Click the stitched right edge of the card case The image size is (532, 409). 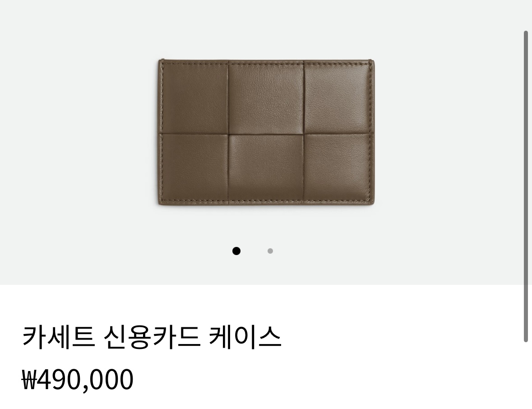click(372, 132)
